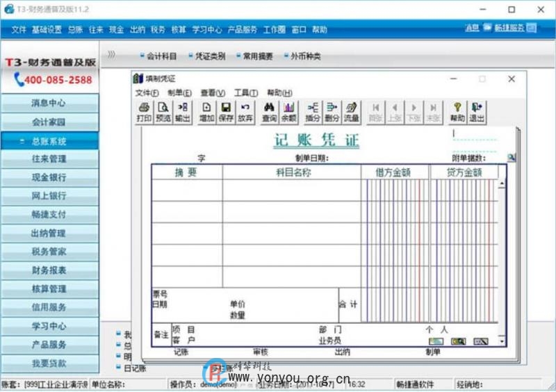Click voucher scrollbar down arrow
556x392 pixels.
[x=502, y=341]
